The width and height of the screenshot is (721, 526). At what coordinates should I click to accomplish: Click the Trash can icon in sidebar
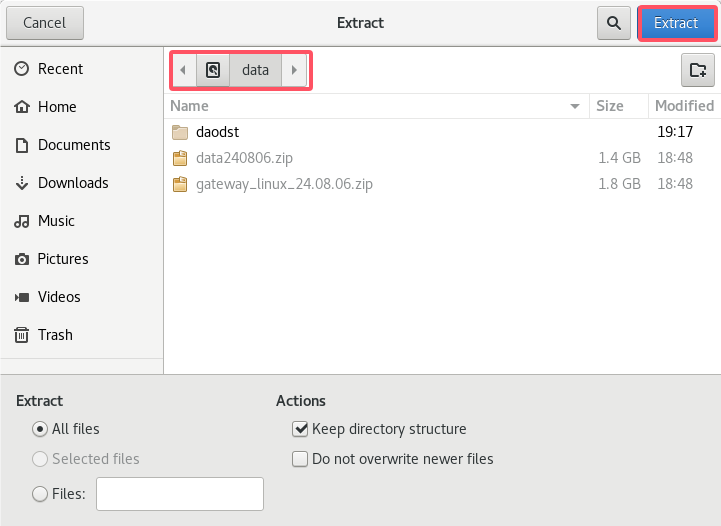22,335
